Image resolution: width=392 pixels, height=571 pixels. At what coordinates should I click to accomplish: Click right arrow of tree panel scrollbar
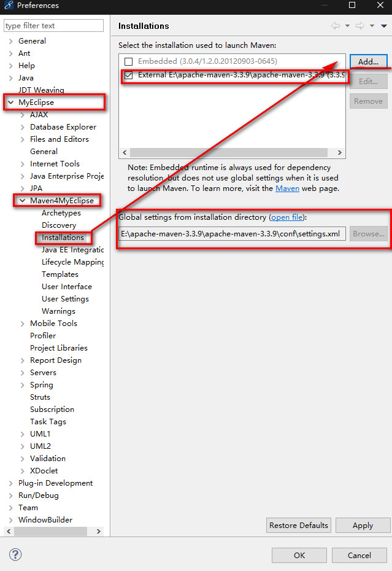[99, 531]
